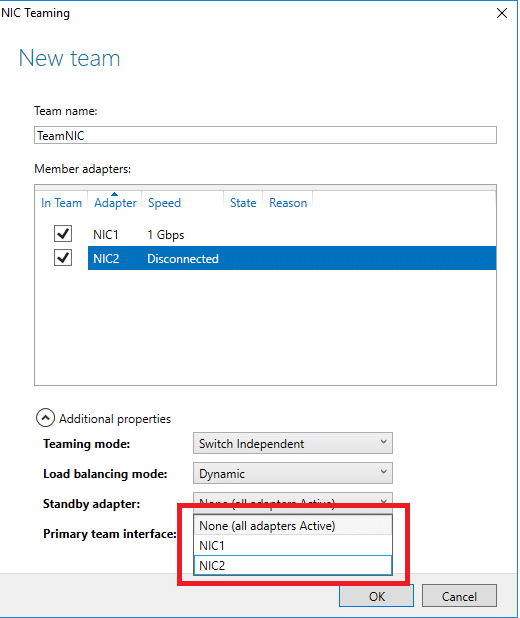Uncheck the NIC1 In Team checkbox
Screen dimensions: 520x618
tap(63, 234)
